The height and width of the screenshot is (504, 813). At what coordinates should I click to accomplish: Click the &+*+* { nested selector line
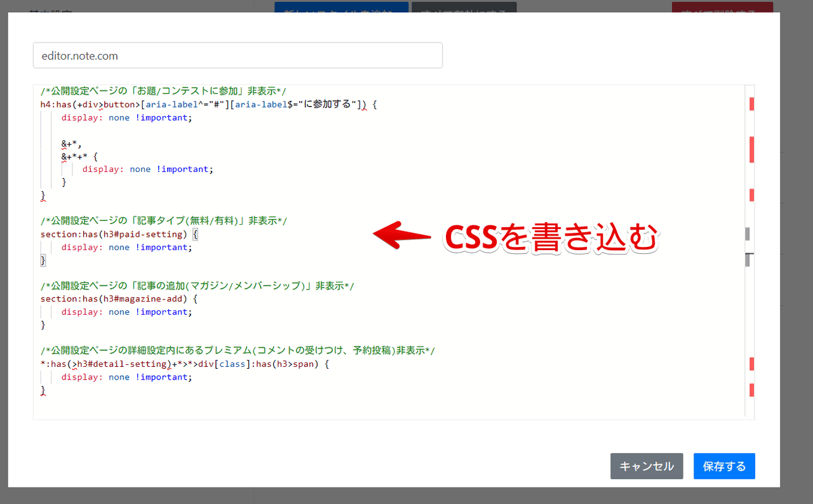(79, 156)
